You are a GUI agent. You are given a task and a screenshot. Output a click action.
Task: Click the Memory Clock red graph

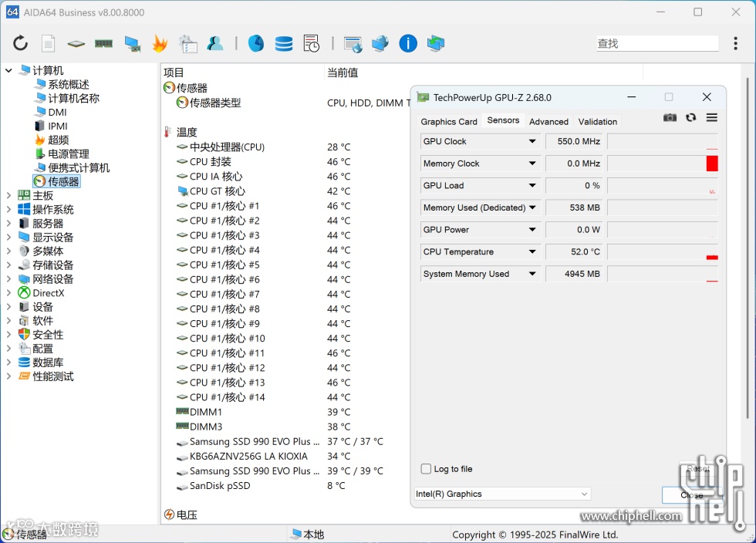711,164
